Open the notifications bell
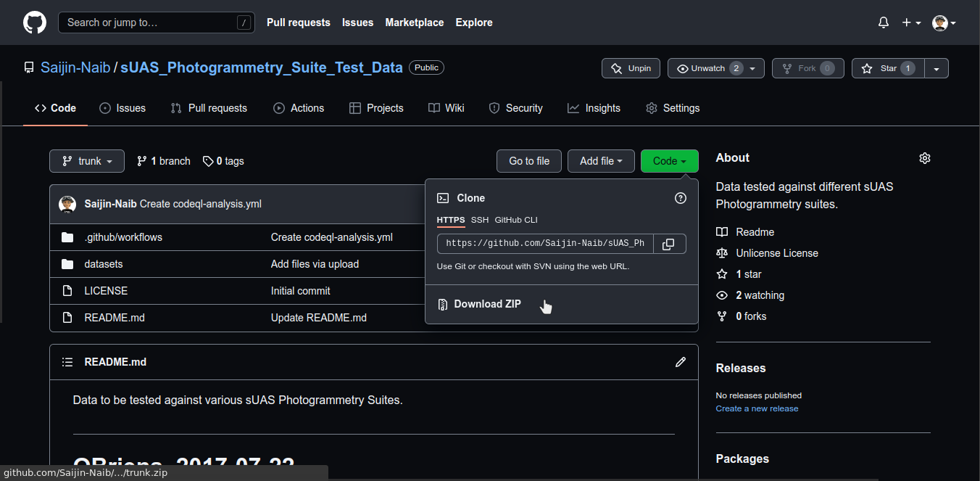980x481 pixels. [883, 22]
